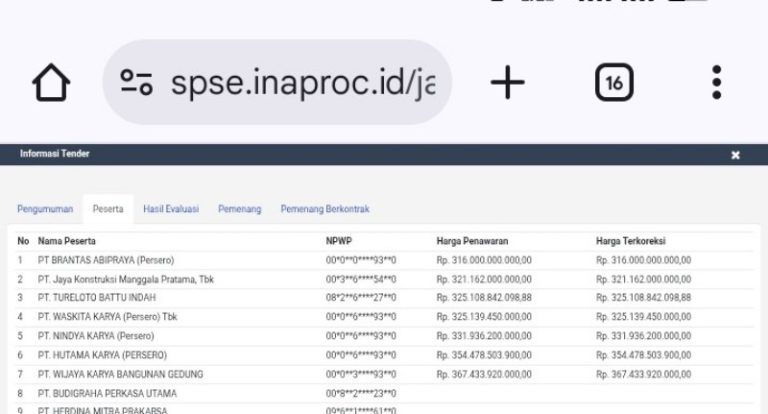Click the No column header
Viewport: 768px width, 414px height.
click(23, 241)
